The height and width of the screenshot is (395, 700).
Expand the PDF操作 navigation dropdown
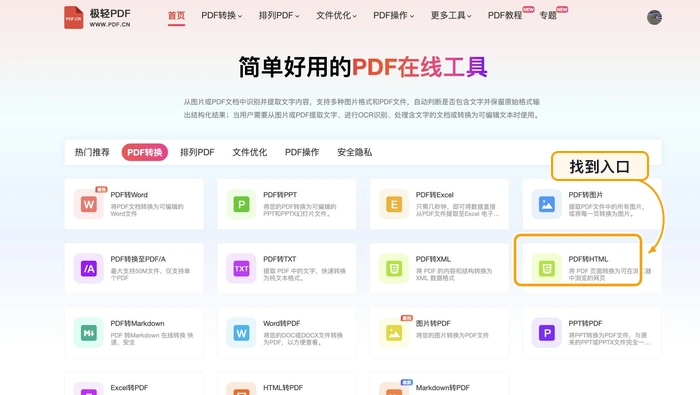click(x=394, y=16)
